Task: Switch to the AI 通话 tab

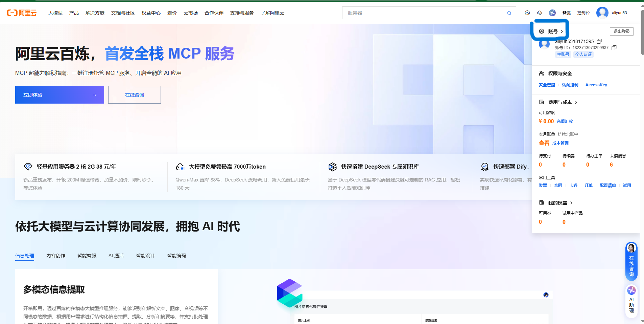Action: tap(116, 256)
